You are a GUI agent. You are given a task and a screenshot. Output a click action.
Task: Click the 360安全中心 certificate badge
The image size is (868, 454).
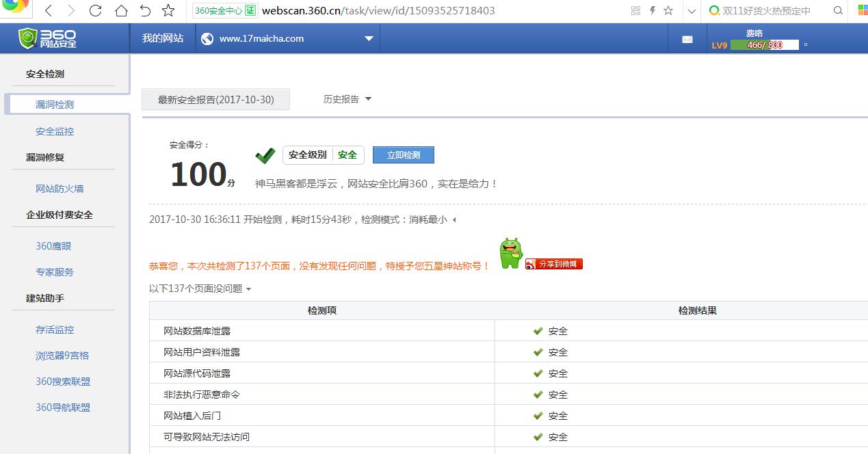tap(224, 11)
